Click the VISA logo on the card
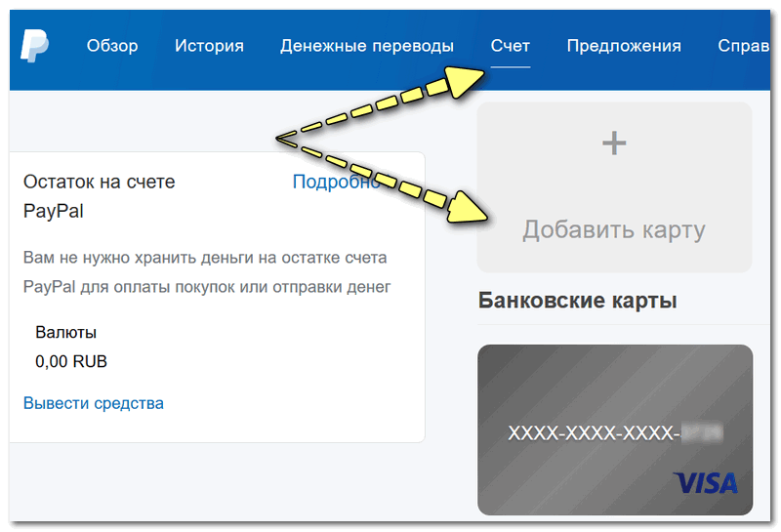Screen dimensions: 781x532 [x=705, y=483]
